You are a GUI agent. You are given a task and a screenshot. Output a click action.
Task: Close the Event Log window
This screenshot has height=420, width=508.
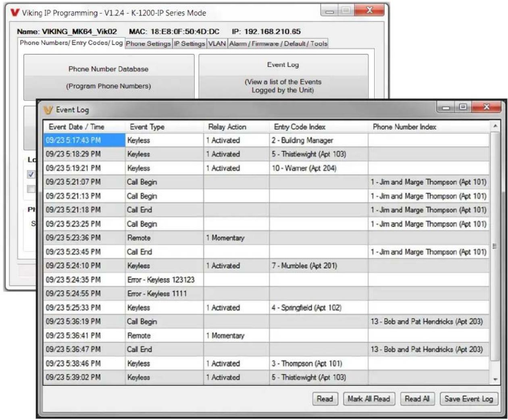tap(486, 107)
